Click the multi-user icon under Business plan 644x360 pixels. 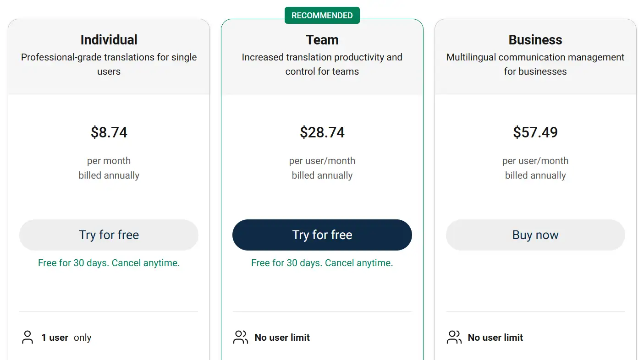point(454,338)
